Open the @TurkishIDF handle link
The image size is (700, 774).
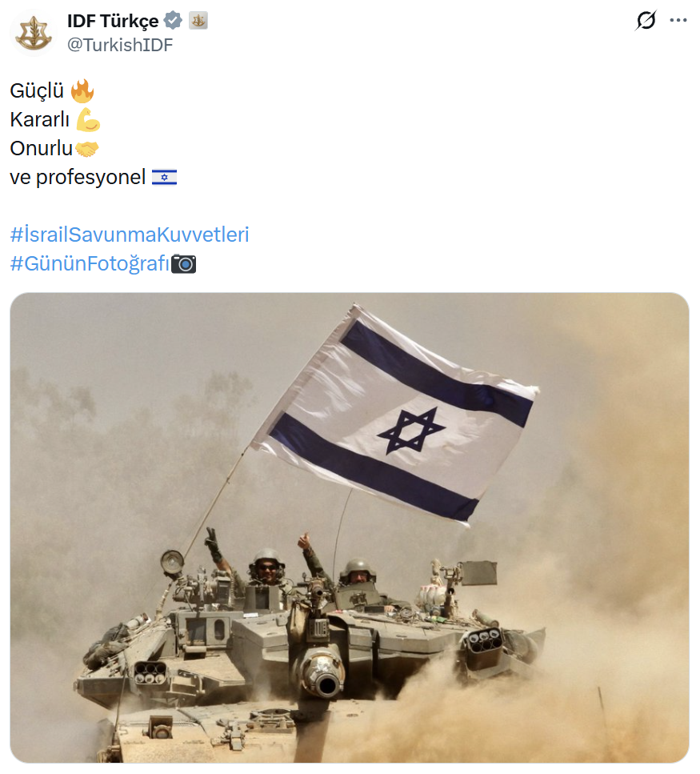[x=120, y=45]
